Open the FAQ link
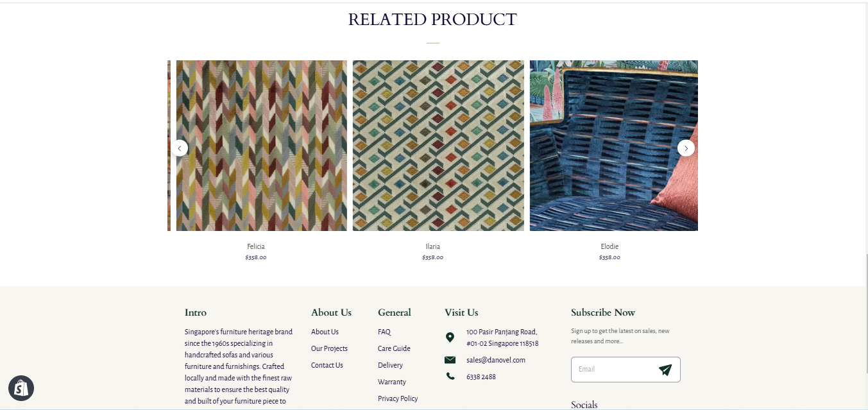Viewport: 868px width, 410px height. click(x=384, y=332)
